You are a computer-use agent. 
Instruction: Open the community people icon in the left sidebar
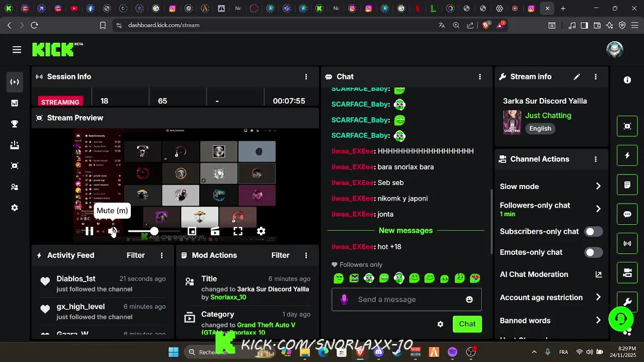click(15, 187)
